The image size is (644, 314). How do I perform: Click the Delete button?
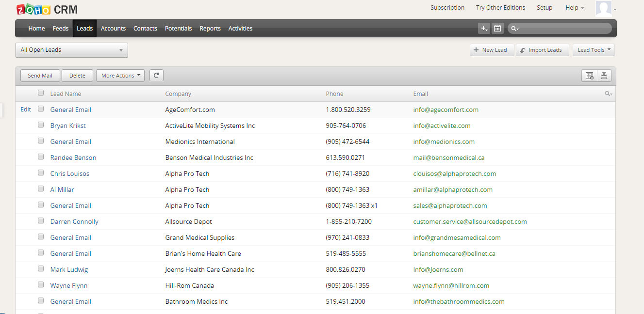pyautogui.click(x=77, y=76)
